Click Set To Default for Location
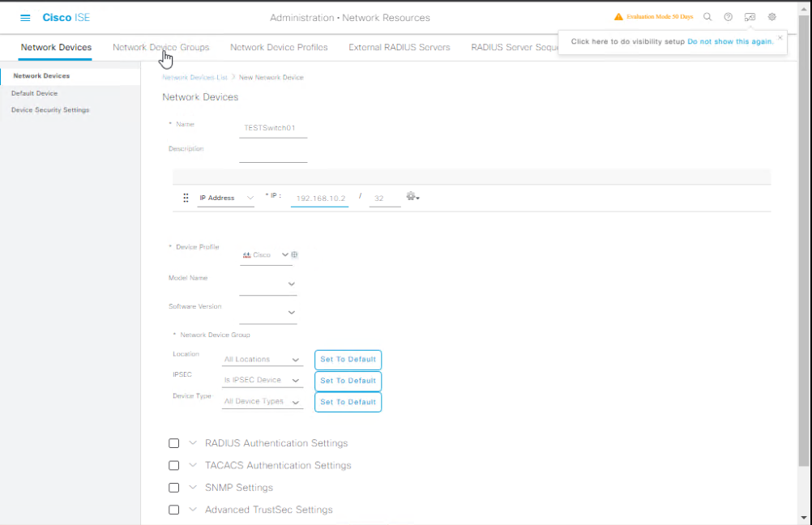Screen dimensions: 812x525 click(348, 360)
